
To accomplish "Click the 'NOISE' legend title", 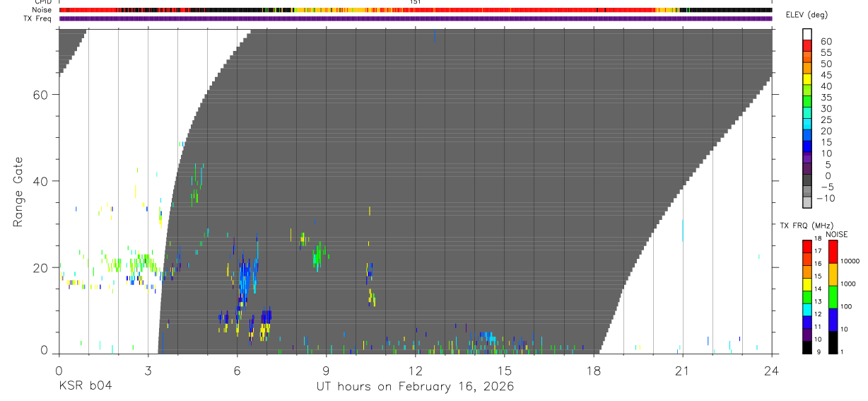I will coord(836,234).
